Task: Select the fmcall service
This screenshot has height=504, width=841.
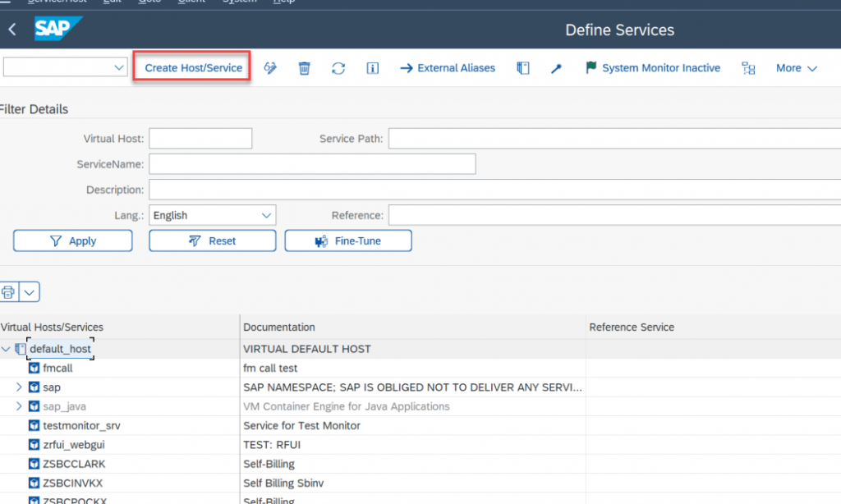Action: click(57, 369)
